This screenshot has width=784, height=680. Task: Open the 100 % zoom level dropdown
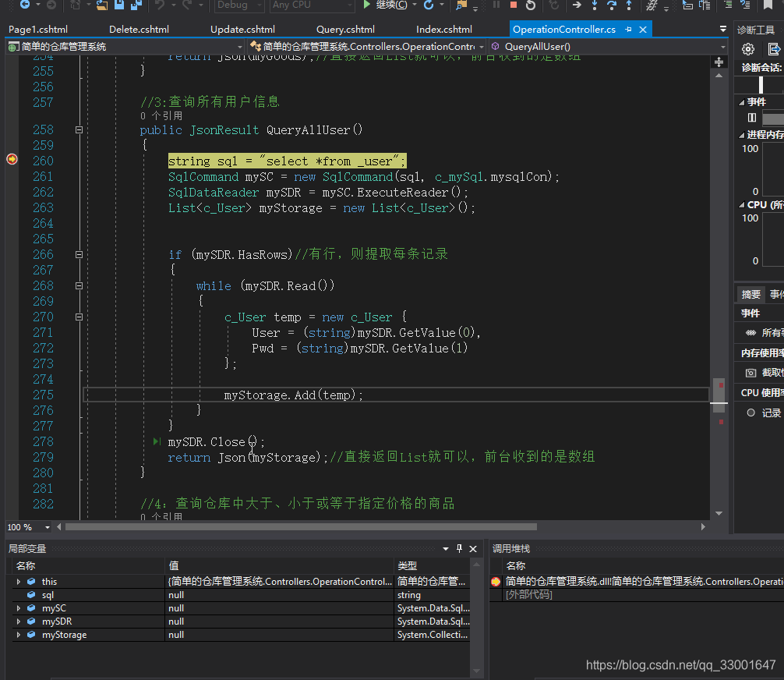pos(29,527)
